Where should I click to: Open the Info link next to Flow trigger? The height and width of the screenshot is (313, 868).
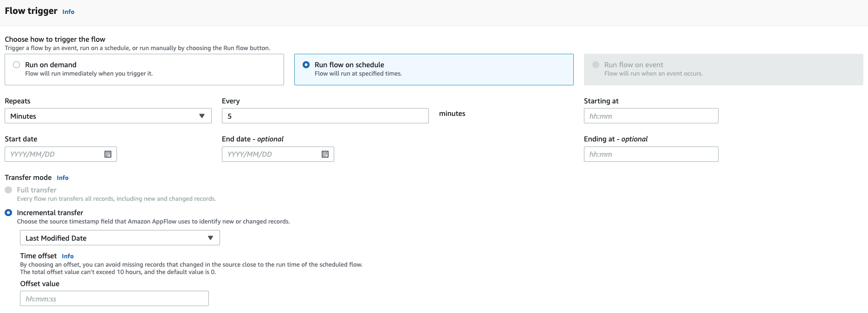coord(68,12)
